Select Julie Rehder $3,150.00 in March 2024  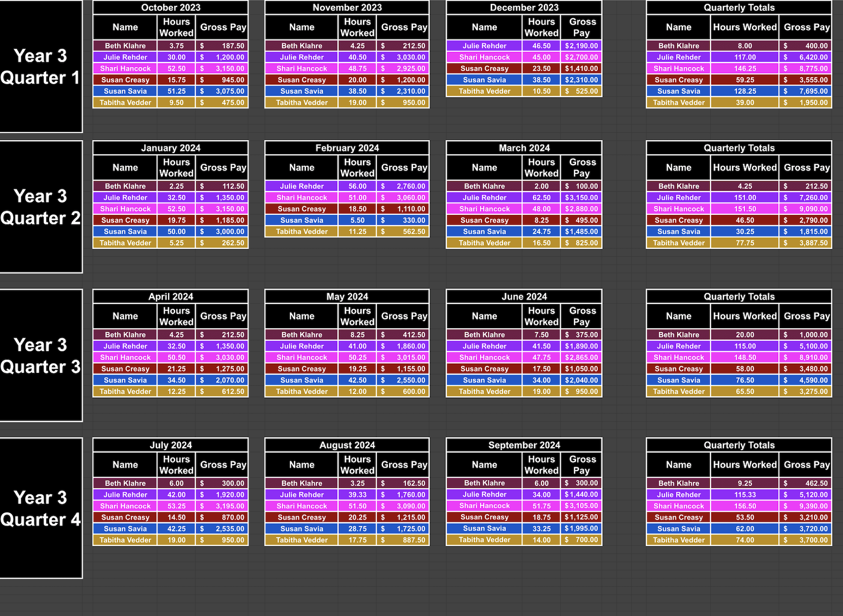point(581,198)
